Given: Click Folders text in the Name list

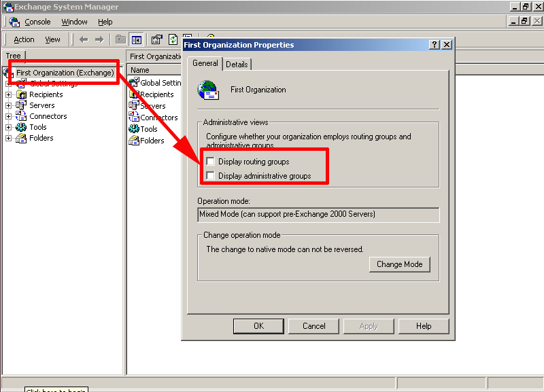Looking at the screenshot, I should (x=152, y=141).
